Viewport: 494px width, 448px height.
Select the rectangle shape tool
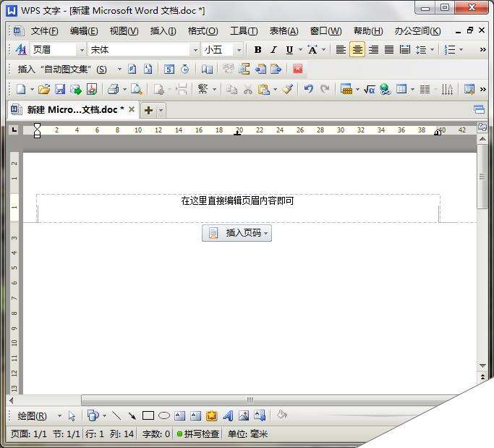148,416
